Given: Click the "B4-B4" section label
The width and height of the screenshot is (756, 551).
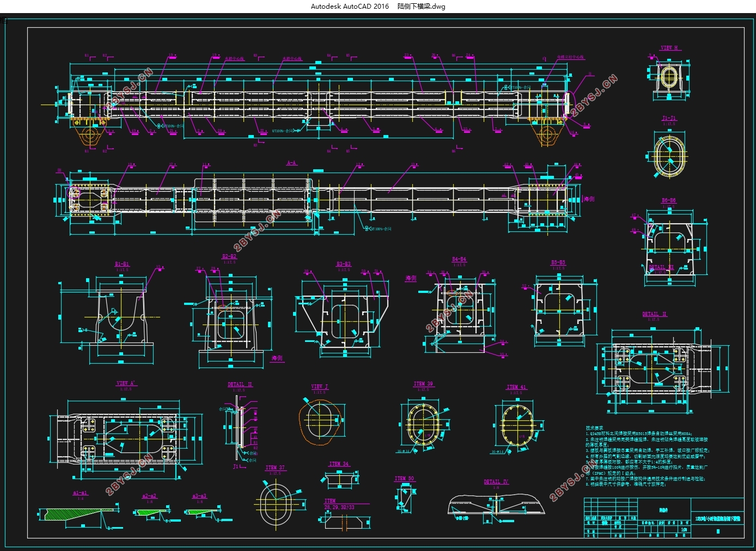Looking at the screenshot, I should (459, 259).
